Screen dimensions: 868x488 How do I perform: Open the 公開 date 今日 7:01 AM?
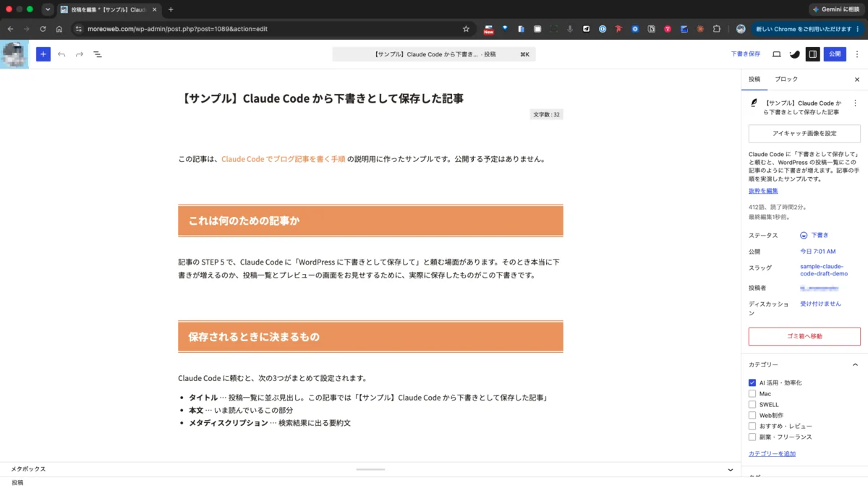[x=818, y=252]
